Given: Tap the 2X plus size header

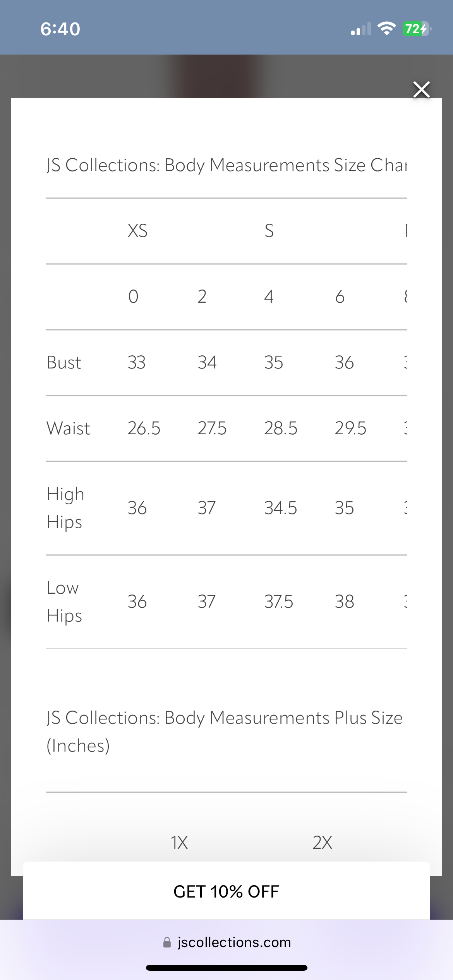Looking at the screenshot, I should 322,842.
